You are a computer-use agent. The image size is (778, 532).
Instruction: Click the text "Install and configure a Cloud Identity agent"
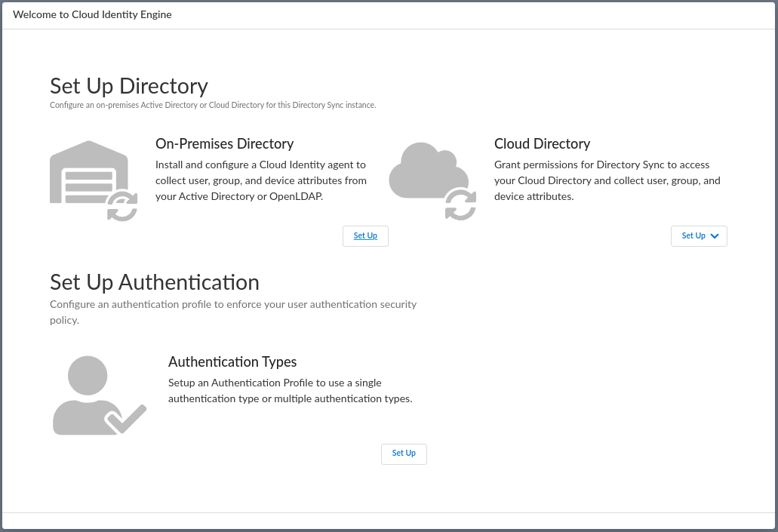pos(255,165)
